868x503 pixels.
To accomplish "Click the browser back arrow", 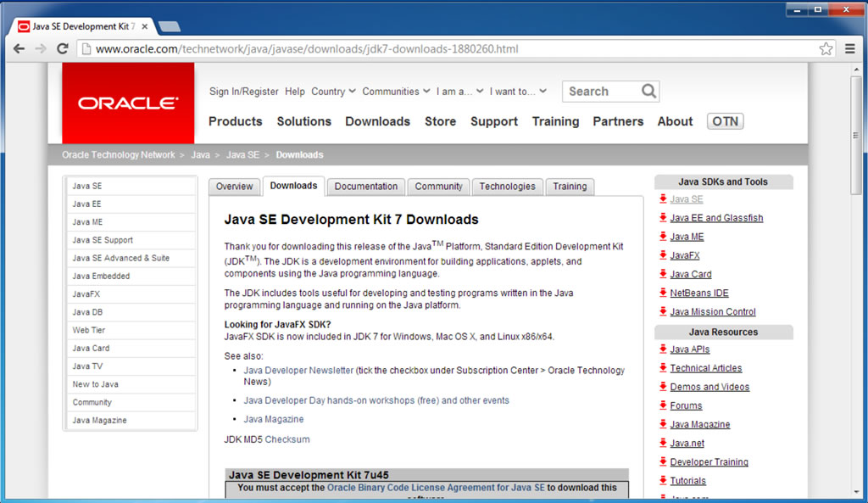I will click(19, 48).
